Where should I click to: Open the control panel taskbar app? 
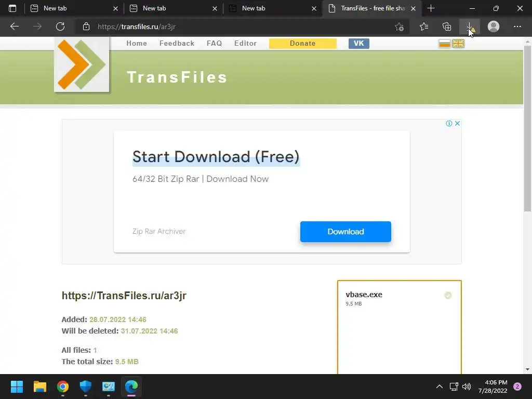point(109,387)
